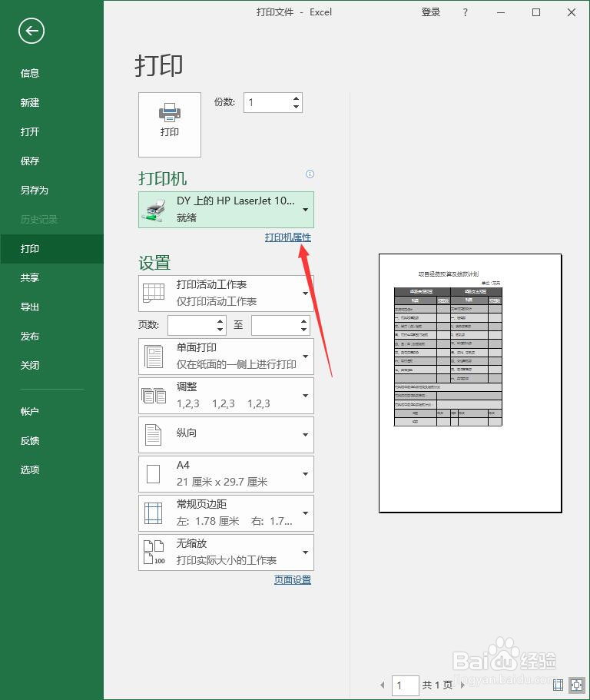Click the ending page number field
Image resolution: width=590 pixels, height=700 pixels.
tap(275, 325)
